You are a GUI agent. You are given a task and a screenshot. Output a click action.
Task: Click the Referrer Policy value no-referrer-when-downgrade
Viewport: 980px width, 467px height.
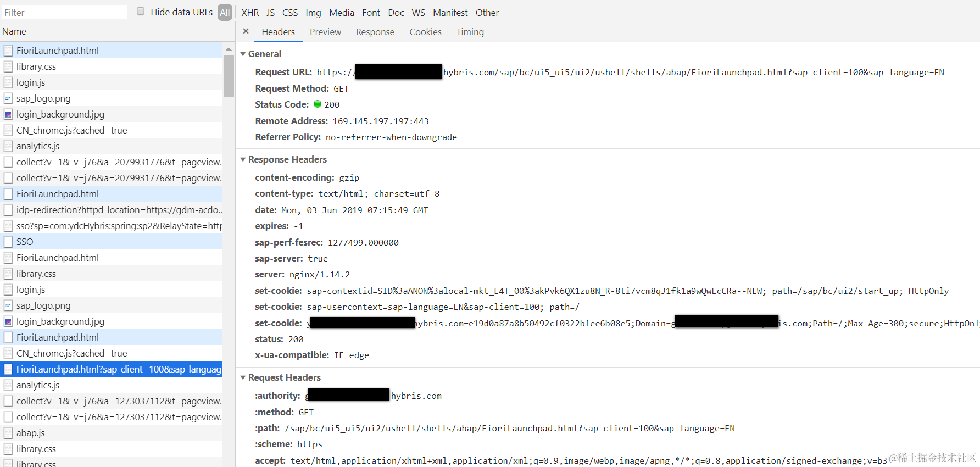tap(391, 137)
